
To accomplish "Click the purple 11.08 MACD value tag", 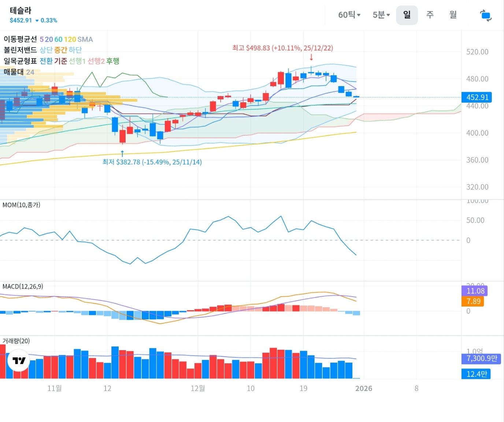I will 475,291.
